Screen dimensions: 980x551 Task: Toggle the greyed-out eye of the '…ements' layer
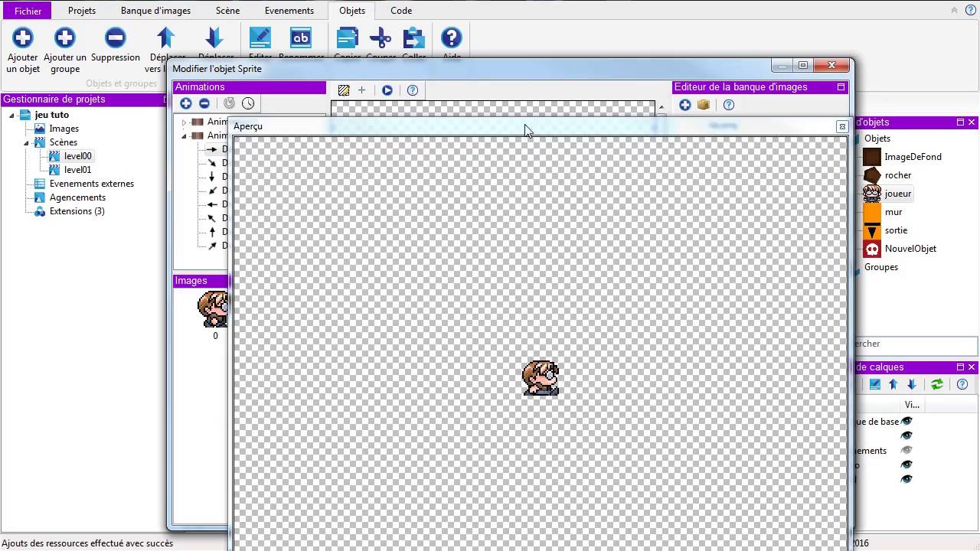[907, 450]
